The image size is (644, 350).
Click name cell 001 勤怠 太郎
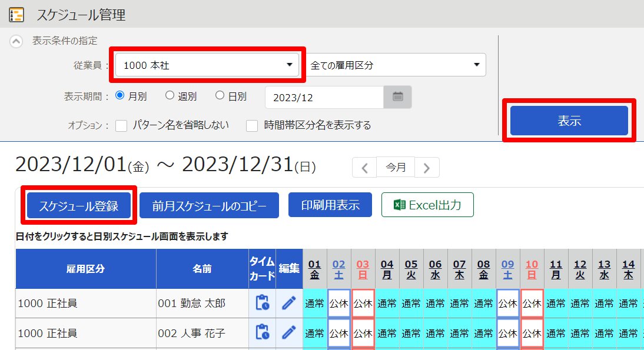(202, 303)
